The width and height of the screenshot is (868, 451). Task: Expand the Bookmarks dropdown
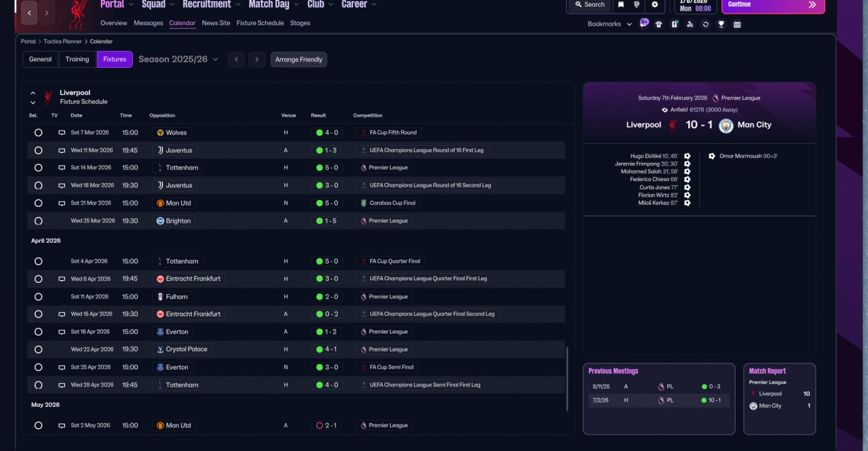pos(609,24)
